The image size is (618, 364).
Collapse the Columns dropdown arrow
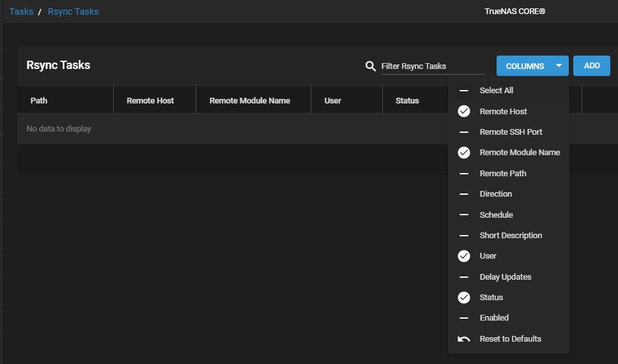(x=559, y=66)
